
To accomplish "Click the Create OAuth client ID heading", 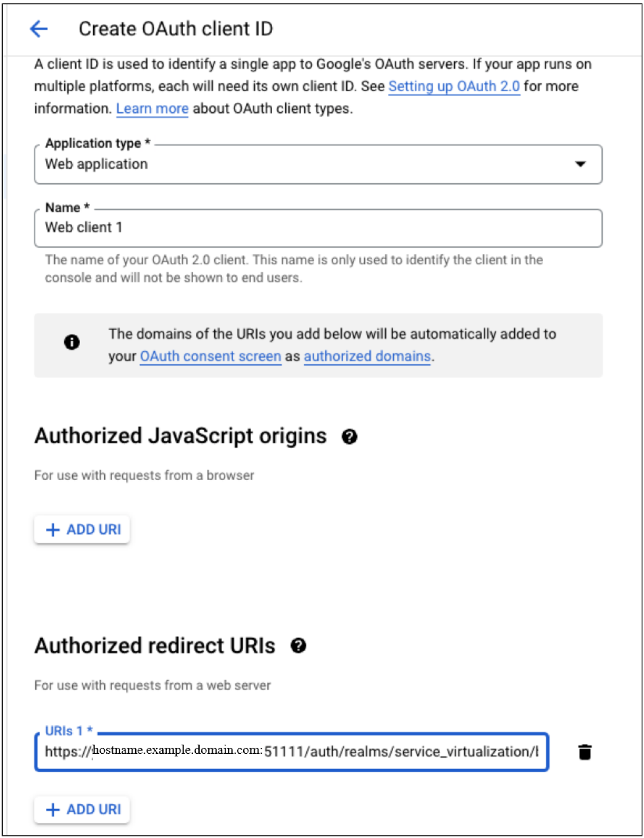I will click(176, 29).
